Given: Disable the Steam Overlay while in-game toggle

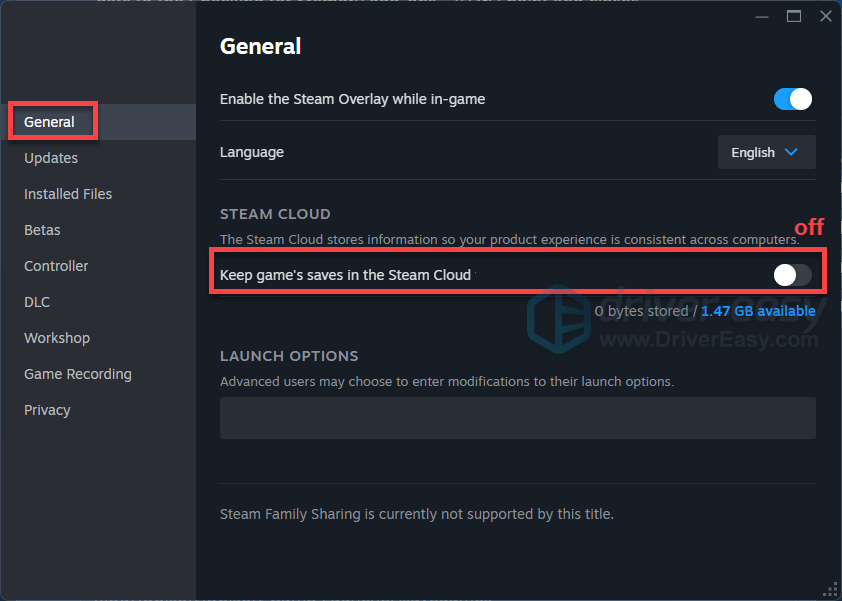Looking at the screenshot, I should click(x=793, y=99).
